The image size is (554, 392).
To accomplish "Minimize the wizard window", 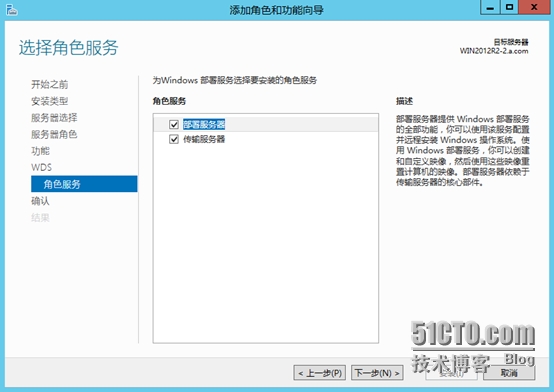I will pyautogui.click(x=490, y=7).
